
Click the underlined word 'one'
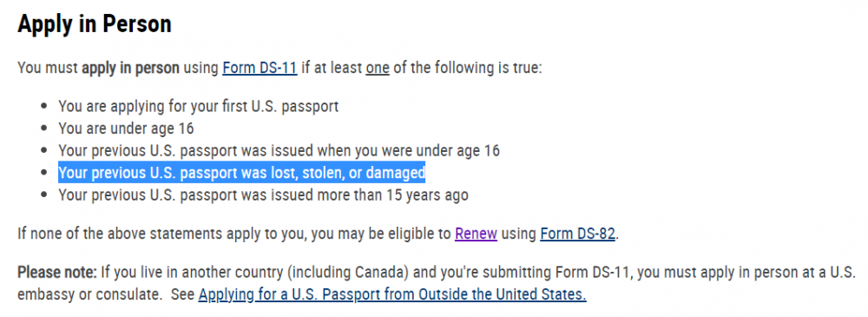click(x=378, y=68)
